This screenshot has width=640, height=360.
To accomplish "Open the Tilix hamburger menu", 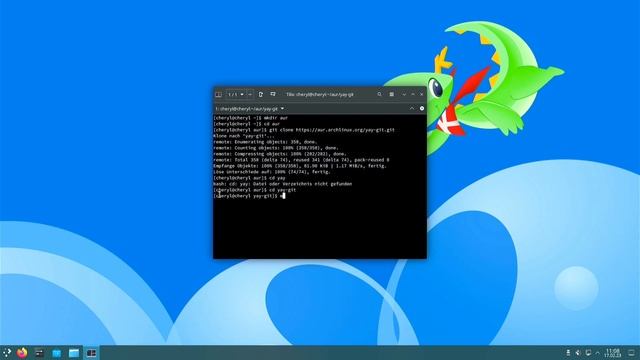I will [391, 94].
